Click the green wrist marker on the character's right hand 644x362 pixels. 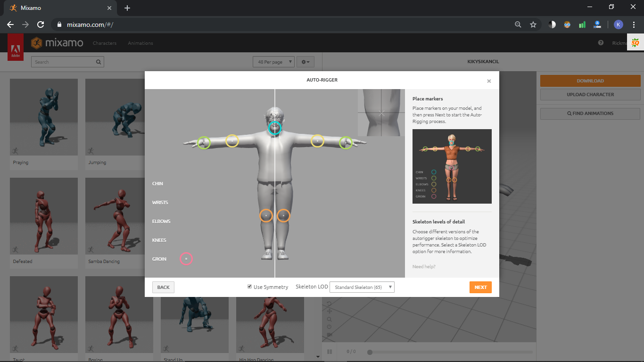point(204,143)
